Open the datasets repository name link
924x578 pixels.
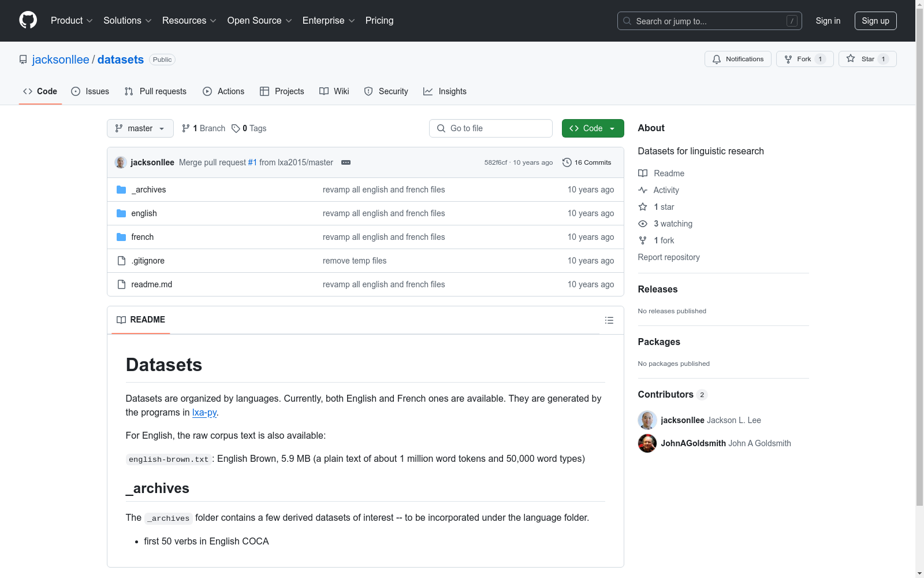point(121,60)
